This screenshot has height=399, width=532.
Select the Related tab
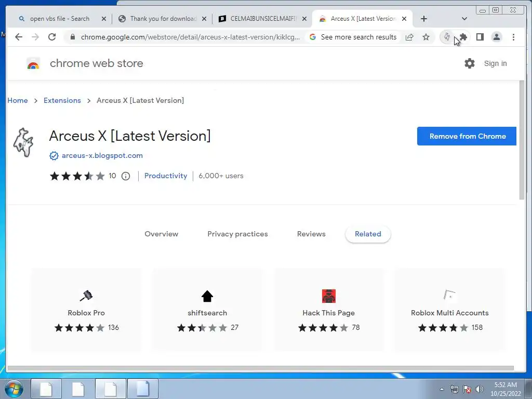coord(368,234)
